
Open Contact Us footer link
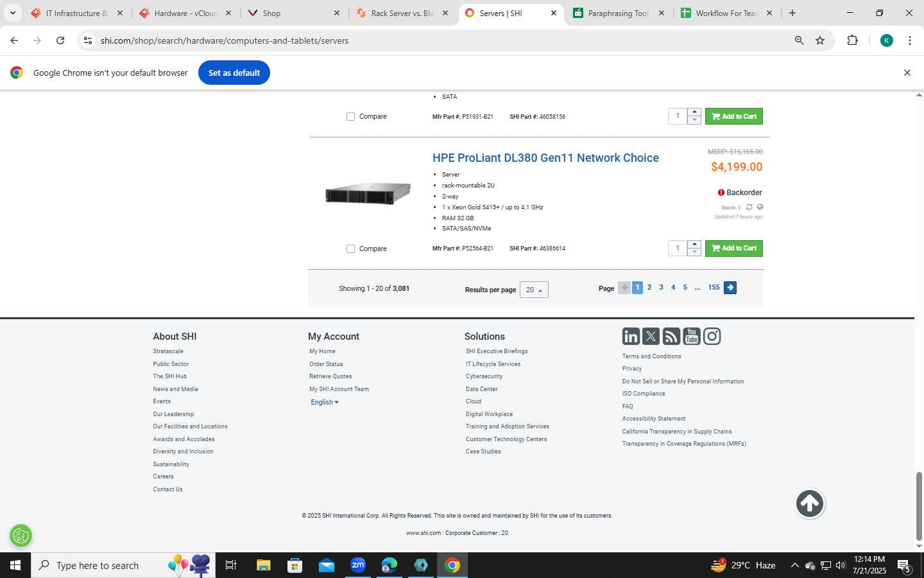(x=167, y=489)
